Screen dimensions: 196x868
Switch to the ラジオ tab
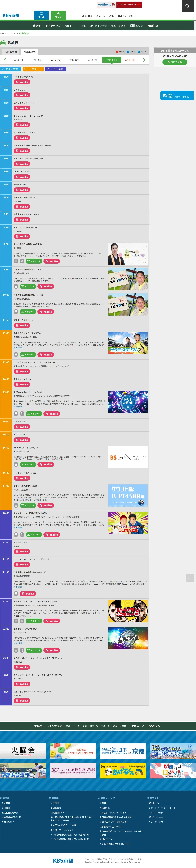click(58, 15)
